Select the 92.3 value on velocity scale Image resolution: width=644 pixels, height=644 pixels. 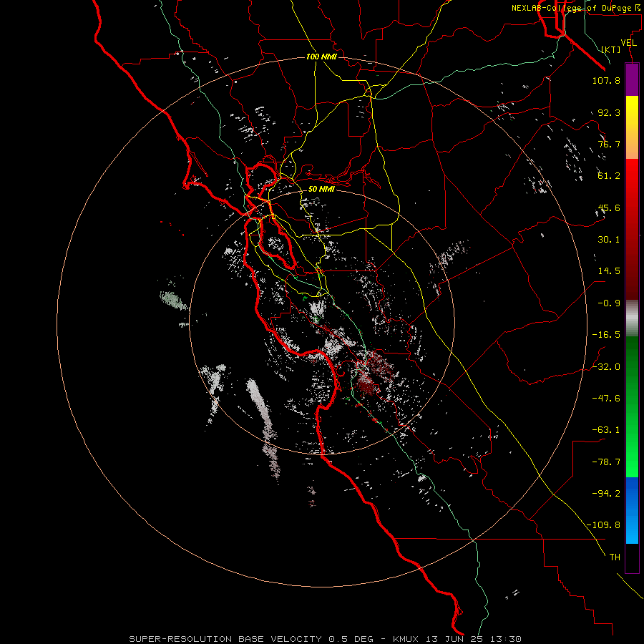pos(609,112)
